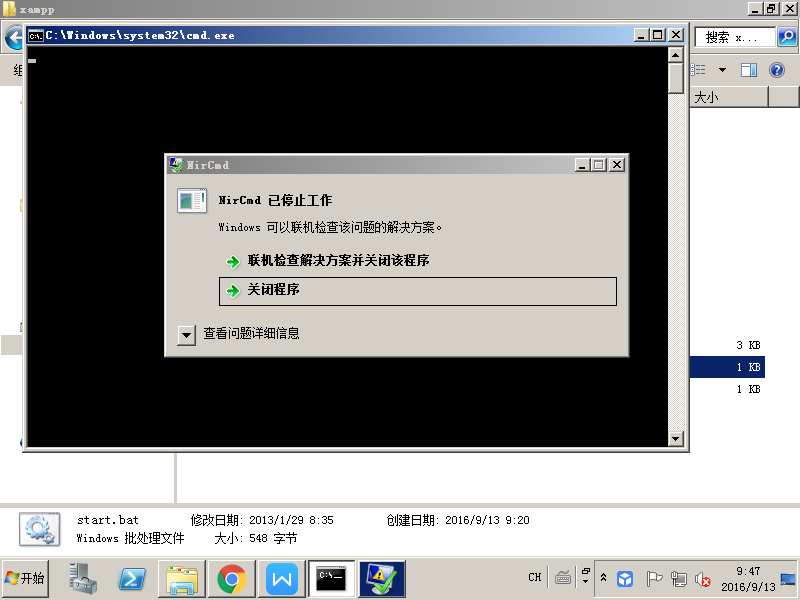Click the xampp folder icon in title bar

pos(9,9)
